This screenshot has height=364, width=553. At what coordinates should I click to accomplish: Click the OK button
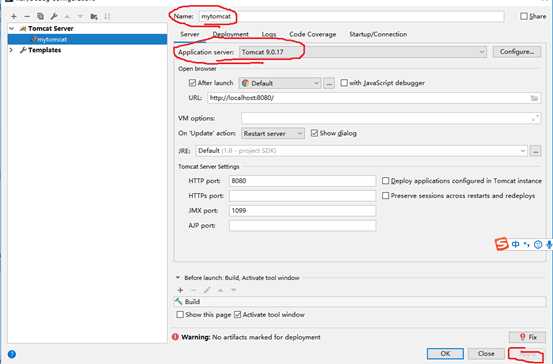[445, 353]
